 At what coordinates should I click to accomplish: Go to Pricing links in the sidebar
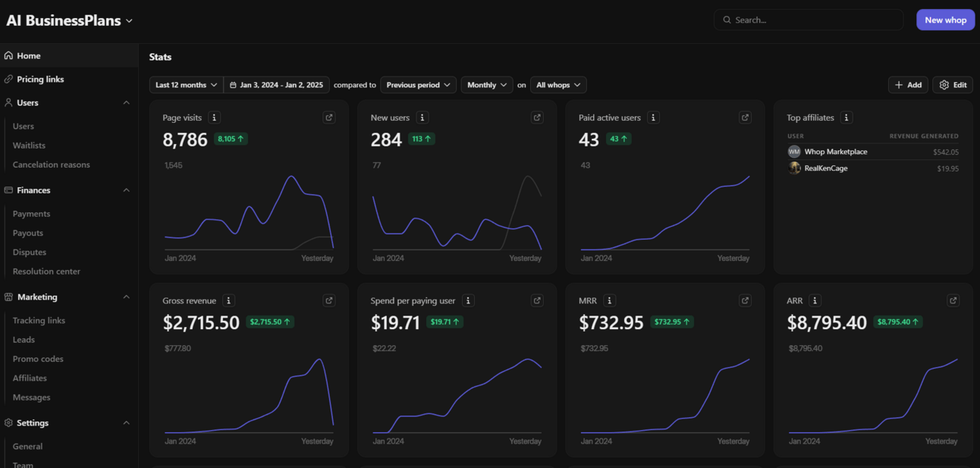[x=40, y=79]
